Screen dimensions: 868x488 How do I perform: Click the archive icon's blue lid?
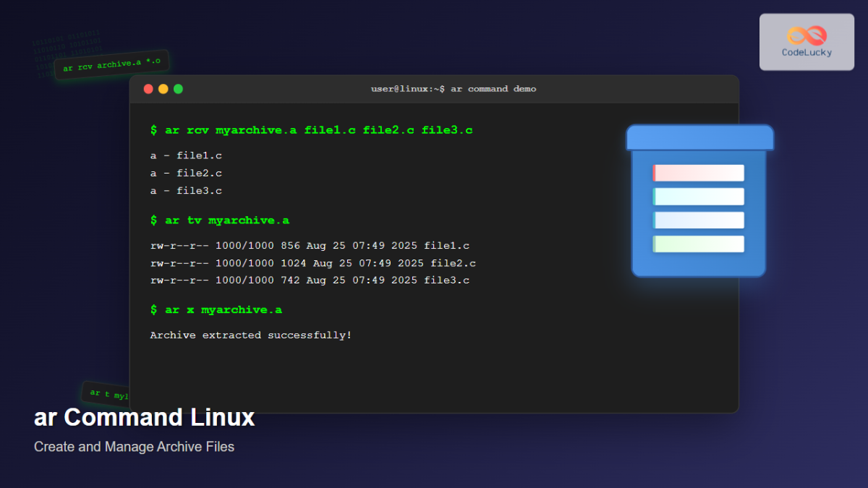pos(699,137)
